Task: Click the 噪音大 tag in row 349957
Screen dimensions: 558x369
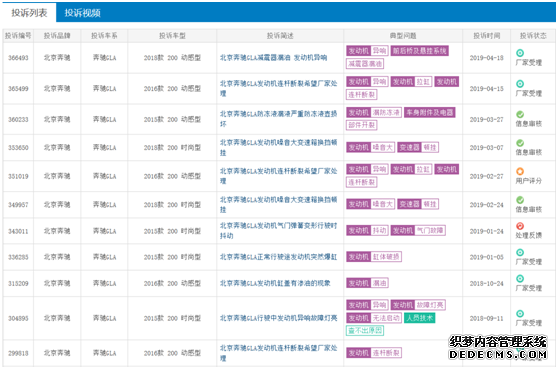Action: coord(383,204)
